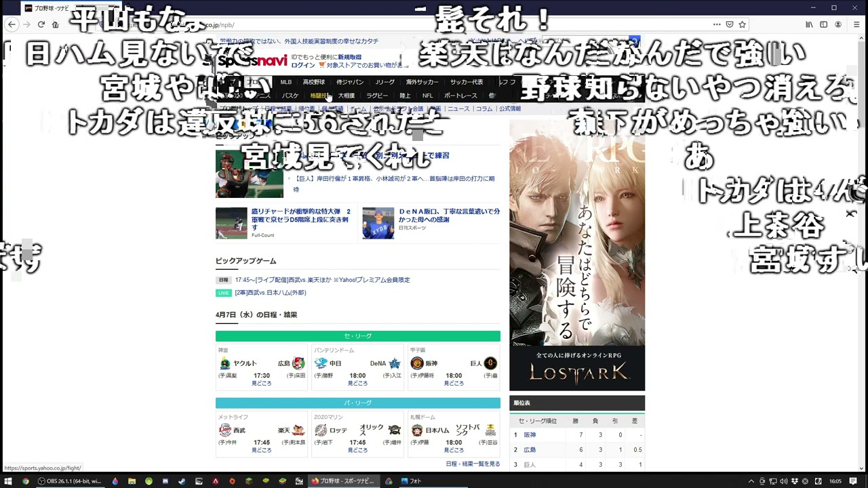
Task: Toggle the browser sidebar icon
Action: click(824, 24)
